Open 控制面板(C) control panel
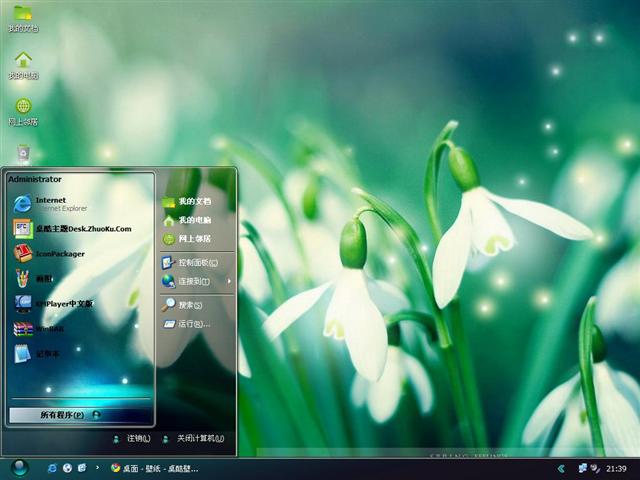Image resolution: width=640 pixels, height=480 pixels. 190,262
